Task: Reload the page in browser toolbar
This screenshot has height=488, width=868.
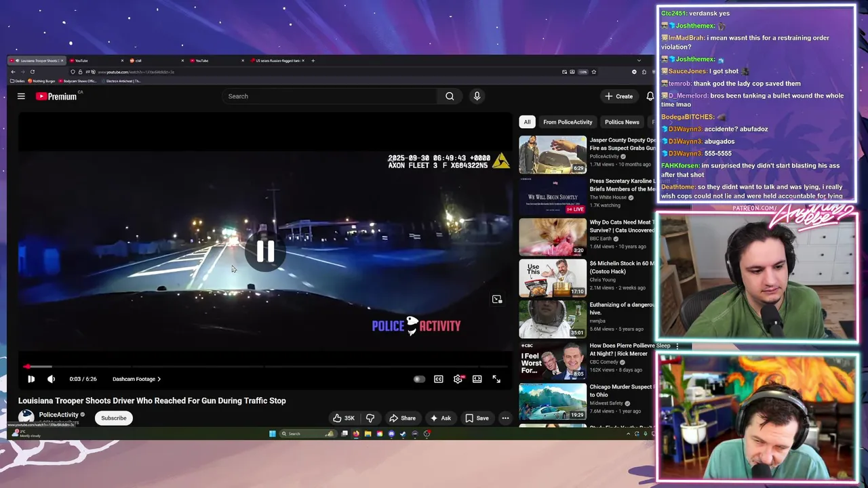Action: click(x=32, y=72)
